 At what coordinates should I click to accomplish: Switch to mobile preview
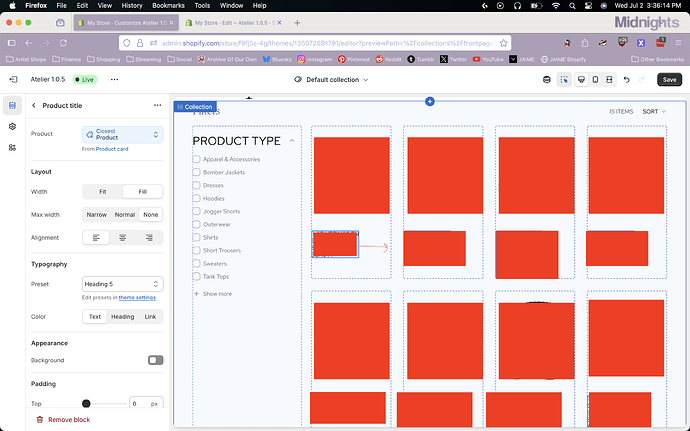(596, 80)
